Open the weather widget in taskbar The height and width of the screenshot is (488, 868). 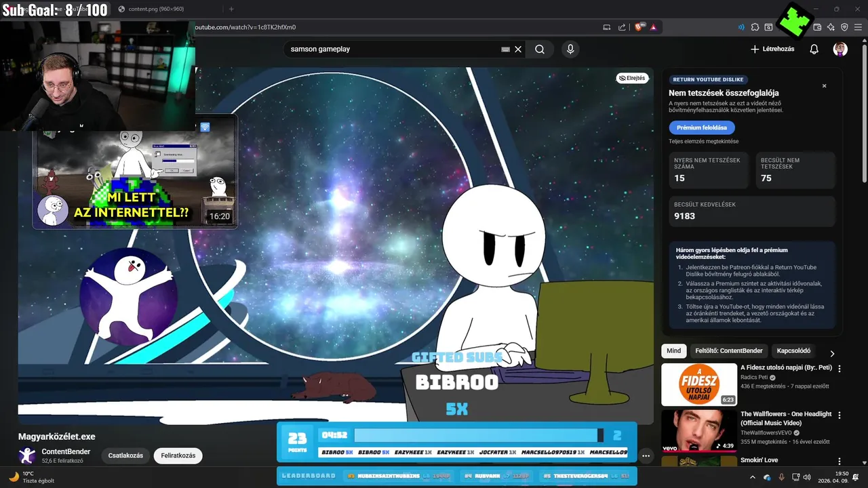(x=31, y=477)
